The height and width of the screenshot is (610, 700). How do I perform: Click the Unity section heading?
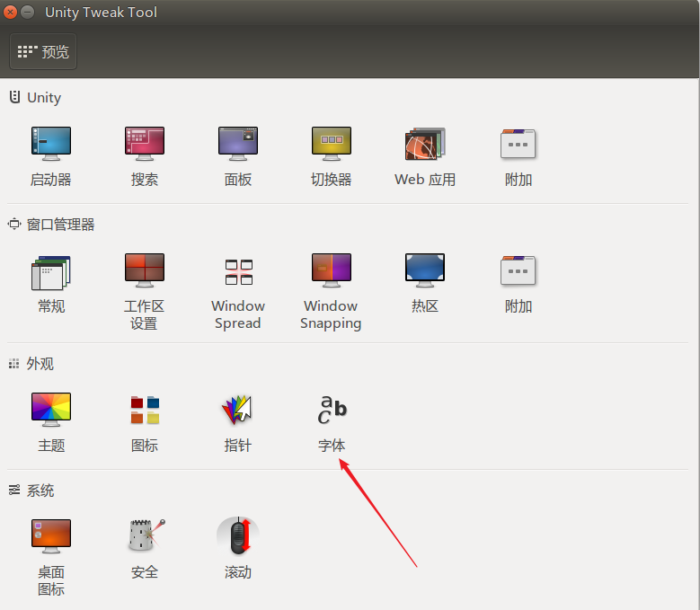pyautogui.click(x=35, y=97)
